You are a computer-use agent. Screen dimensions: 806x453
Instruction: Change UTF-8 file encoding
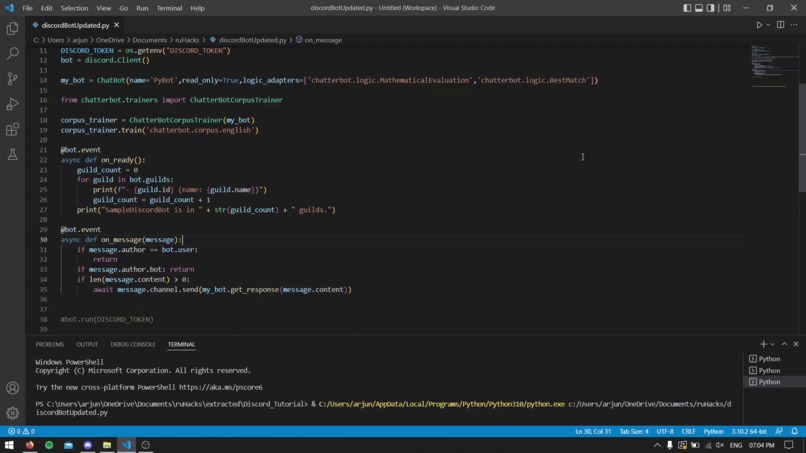pos(665,431)
